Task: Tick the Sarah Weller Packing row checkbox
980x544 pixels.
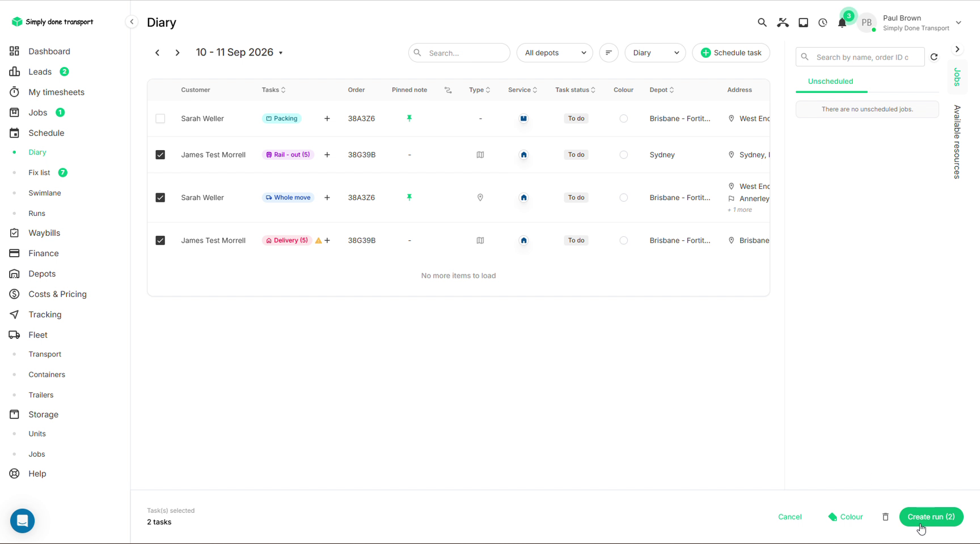Action: (160, 118)
